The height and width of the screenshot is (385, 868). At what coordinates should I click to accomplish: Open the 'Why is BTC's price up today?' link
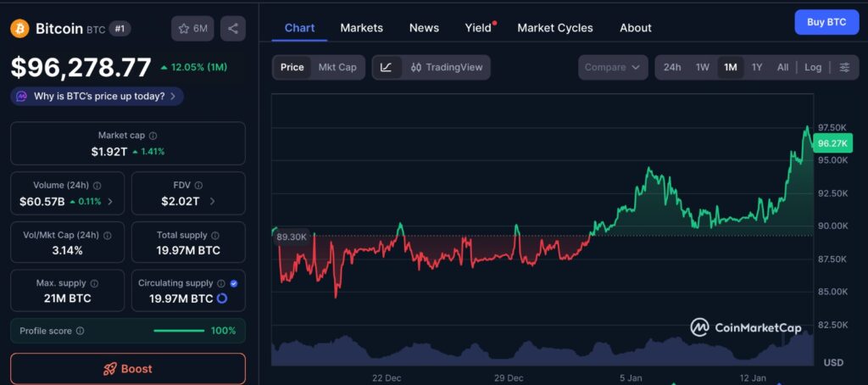point(97,97)
